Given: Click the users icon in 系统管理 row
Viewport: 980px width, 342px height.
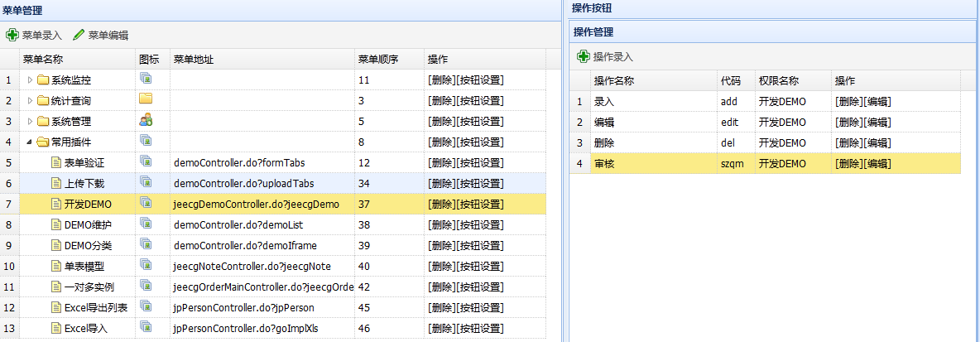Looking at the screenshot, I should tap(146, 119).
